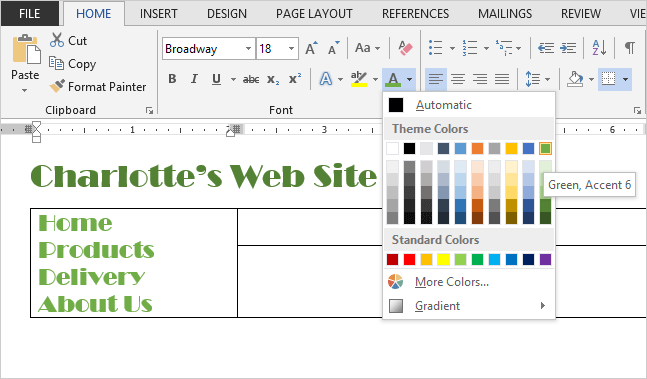Image resolution: width=647 pixels, height=379 pixels.
Task: Pick the standard Purple color swatch
Action: pyautogui.click(x=545, y=259)
